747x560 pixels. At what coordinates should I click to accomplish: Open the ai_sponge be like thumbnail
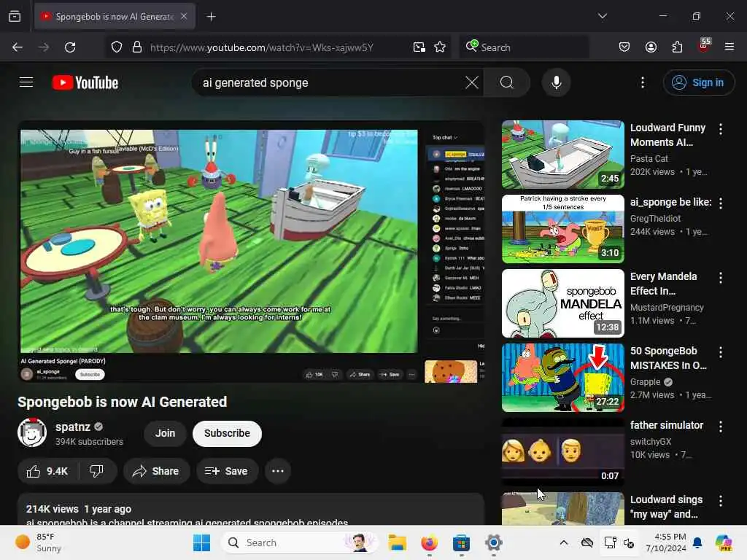(x=562, y=229)
